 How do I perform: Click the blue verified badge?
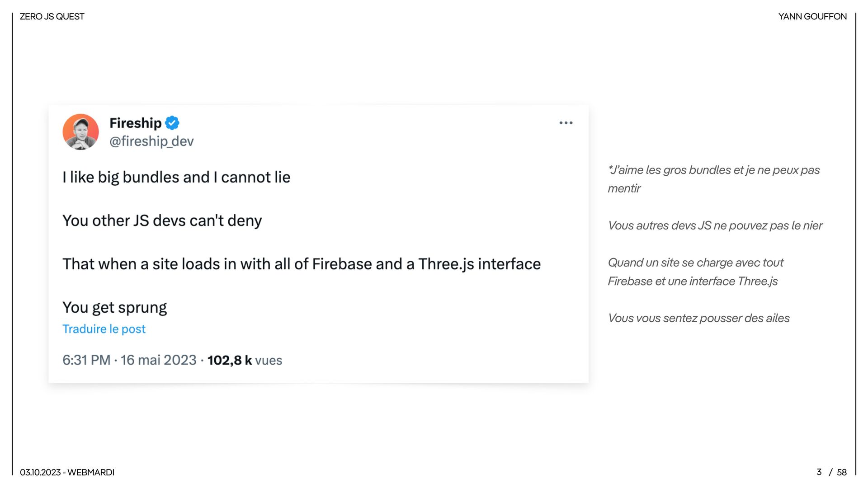pyautogui.click(x=172, y=123)
